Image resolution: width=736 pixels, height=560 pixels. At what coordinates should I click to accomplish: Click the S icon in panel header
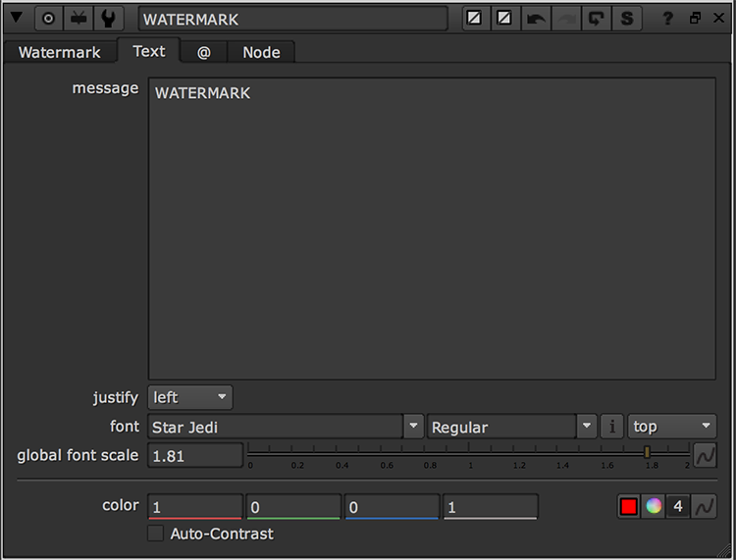click(x=627, y=19)
